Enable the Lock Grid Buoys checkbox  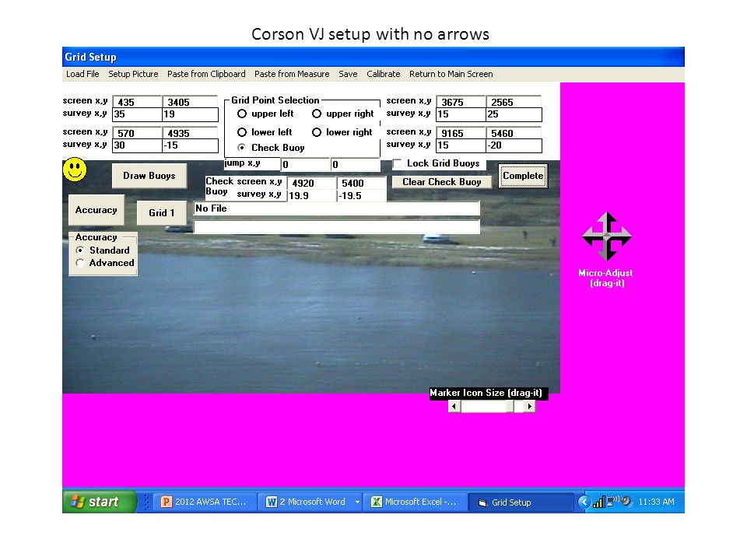tap(397, 163)
